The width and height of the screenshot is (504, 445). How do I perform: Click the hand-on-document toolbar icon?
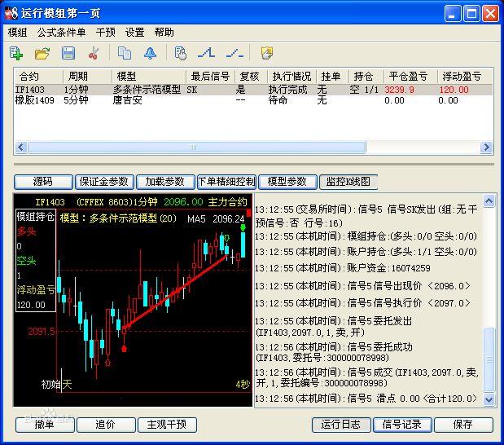pos(181,53)
